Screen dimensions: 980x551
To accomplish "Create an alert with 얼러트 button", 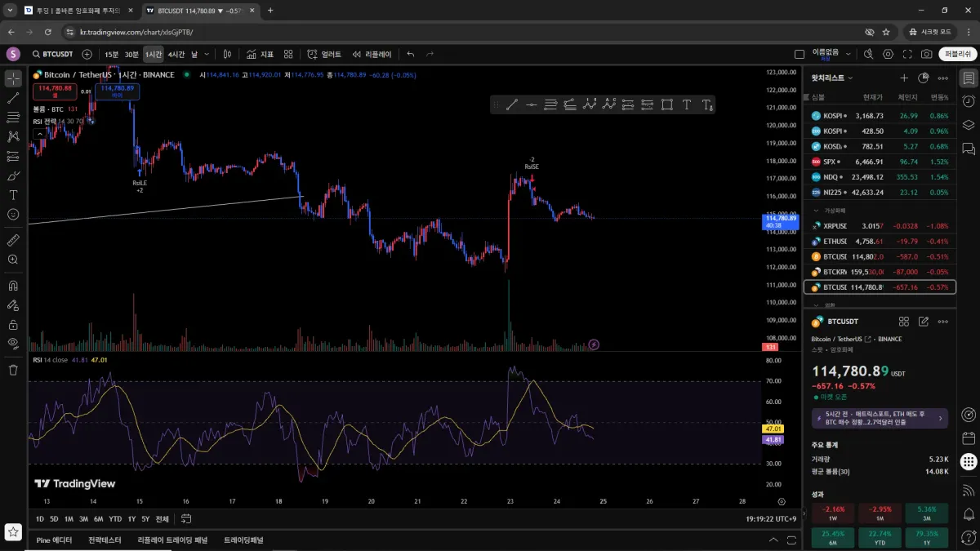I will (324, 54).
